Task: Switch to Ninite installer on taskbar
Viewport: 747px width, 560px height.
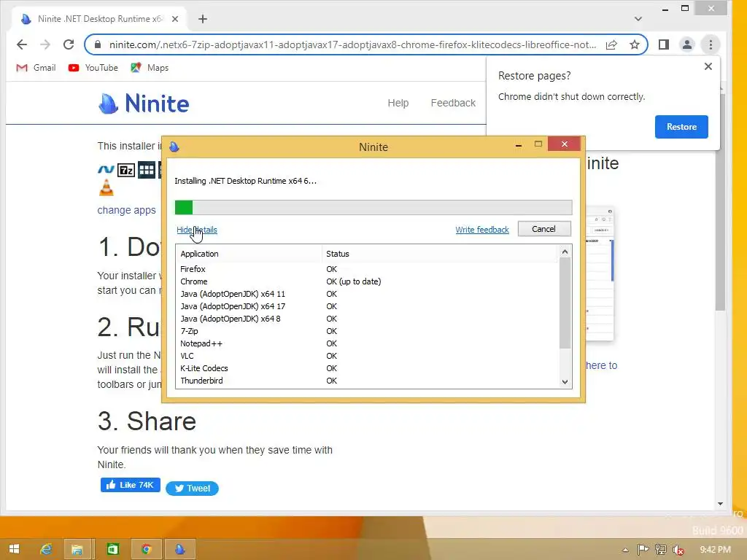Action: pyautogui.click(x=179, y=549)
